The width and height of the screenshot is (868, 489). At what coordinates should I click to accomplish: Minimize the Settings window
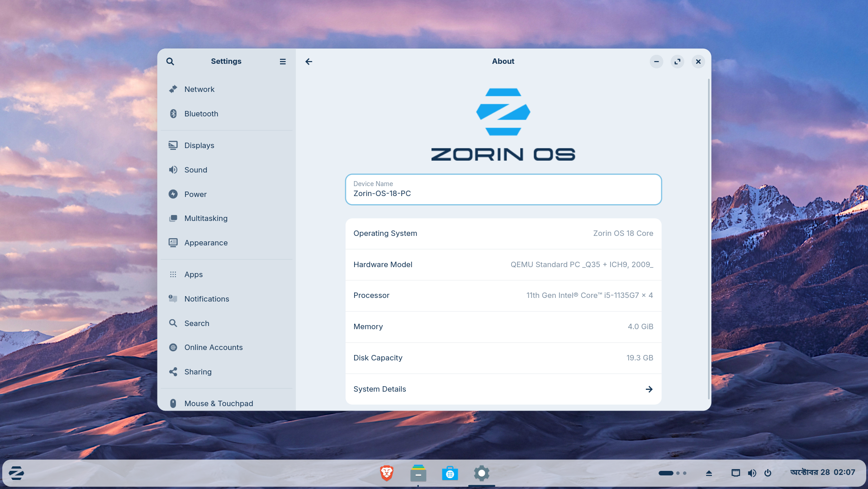pos(656,62)
